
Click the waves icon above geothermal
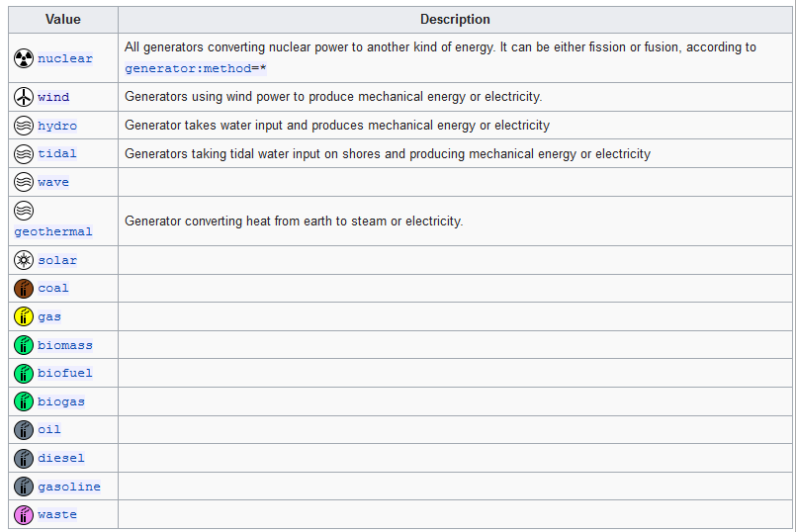[x=24, y=211]
